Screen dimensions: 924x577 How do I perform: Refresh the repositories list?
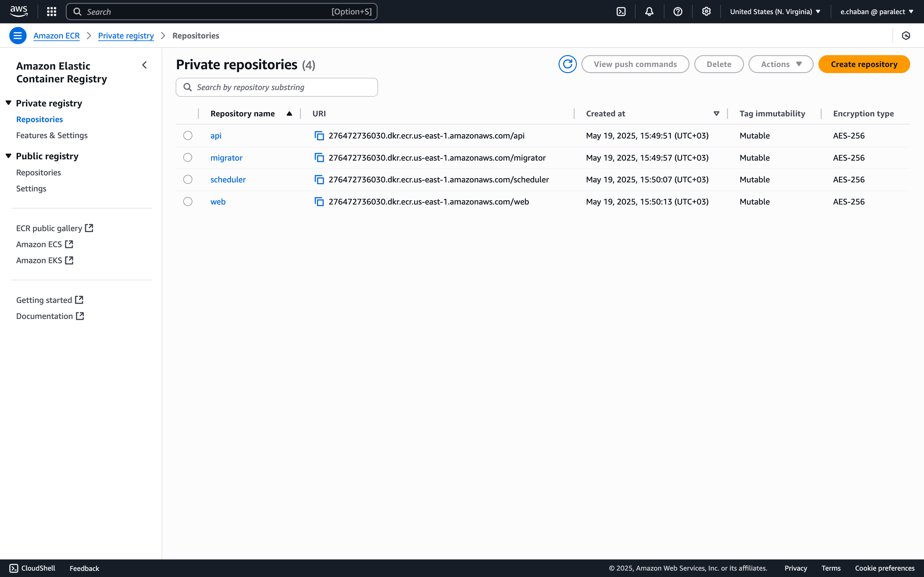pos(567,64)
